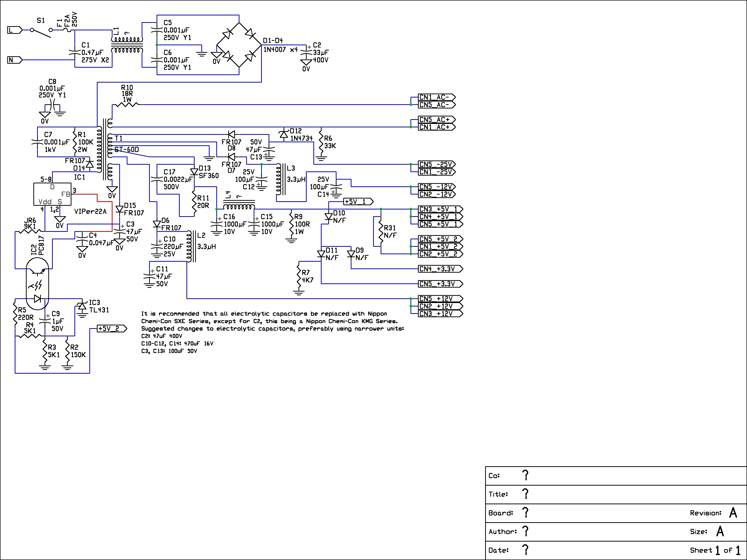Click the CN5_AC+ port label

click(437, 120)
